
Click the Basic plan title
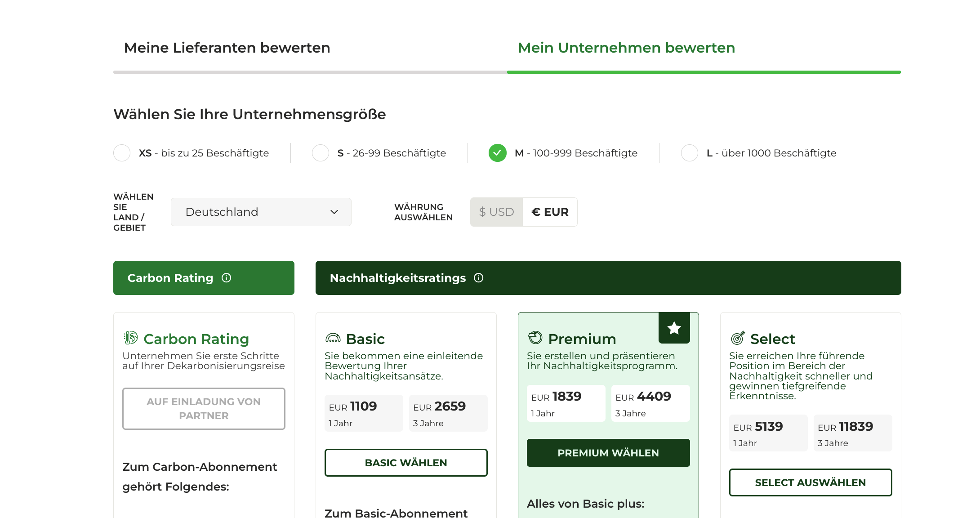[365, 339]
